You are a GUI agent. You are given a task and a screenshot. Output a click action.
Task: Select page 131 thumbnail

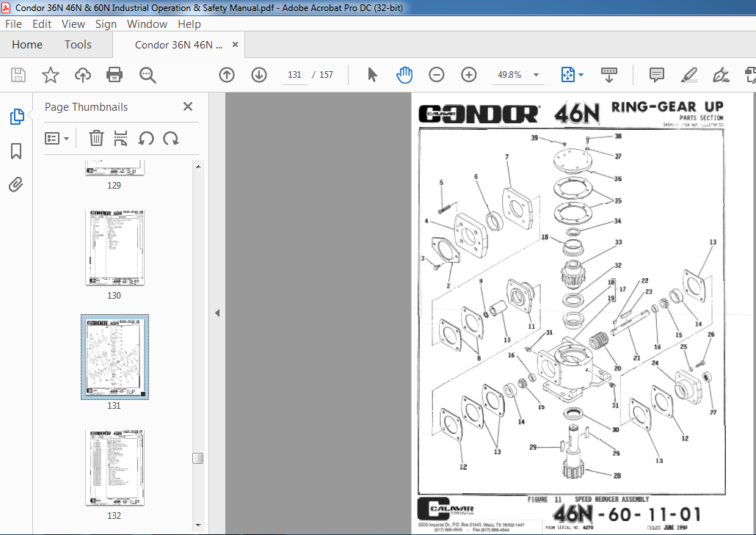(115, 357)
